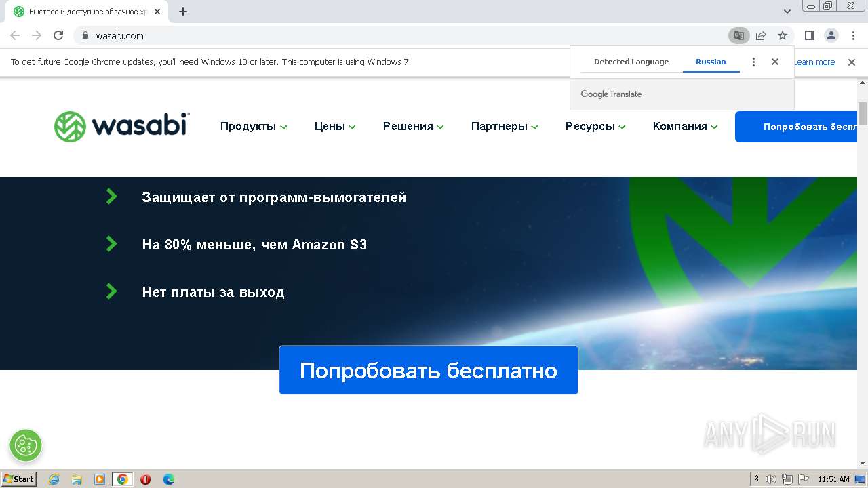868x488 pixels.
Task: Click header Попробовать бесплатно button
Action: [796, 127]
